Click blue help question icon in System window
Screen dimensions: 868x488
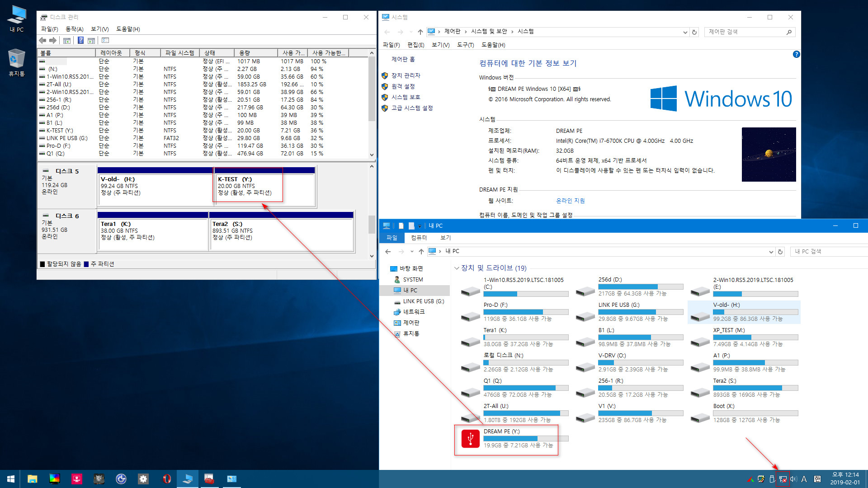(797, 54)
